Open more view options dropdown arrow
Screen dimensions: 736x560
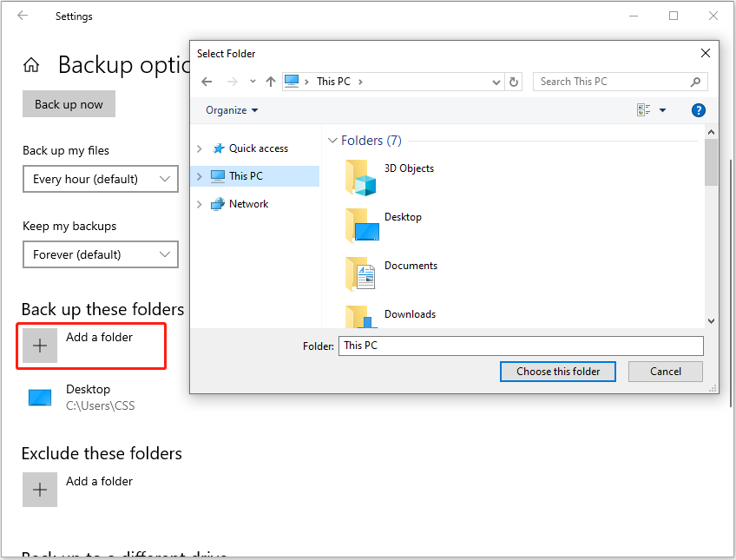click(662, 110)
